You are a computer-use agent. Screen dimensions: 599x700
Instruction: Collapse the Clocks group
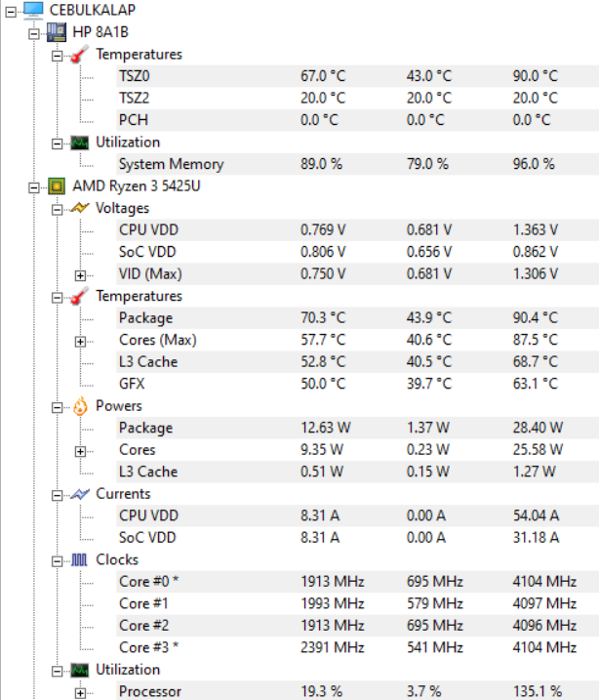coord(58,561)
